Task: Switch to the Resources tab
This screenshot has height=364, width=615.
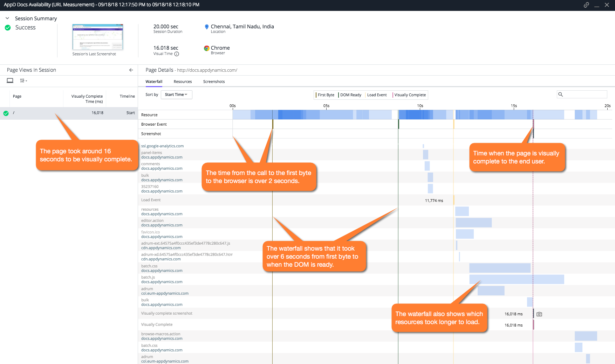Action: 183,82
